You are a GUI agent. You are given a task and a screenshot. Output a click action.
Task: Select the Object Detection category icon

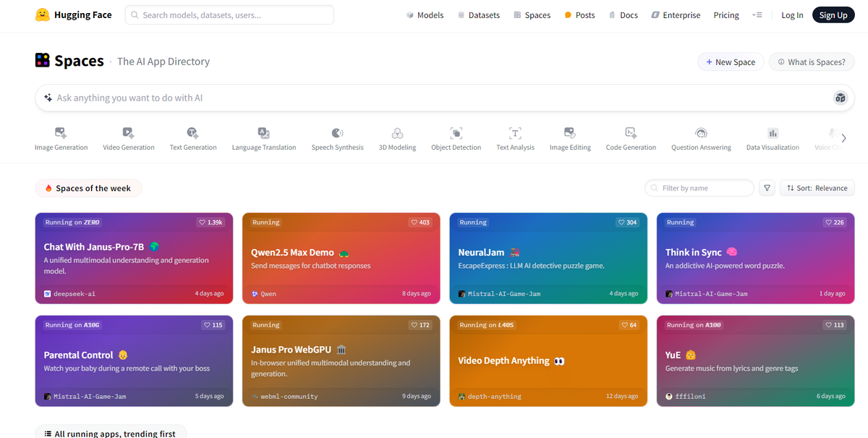click(x=456, y=133)
